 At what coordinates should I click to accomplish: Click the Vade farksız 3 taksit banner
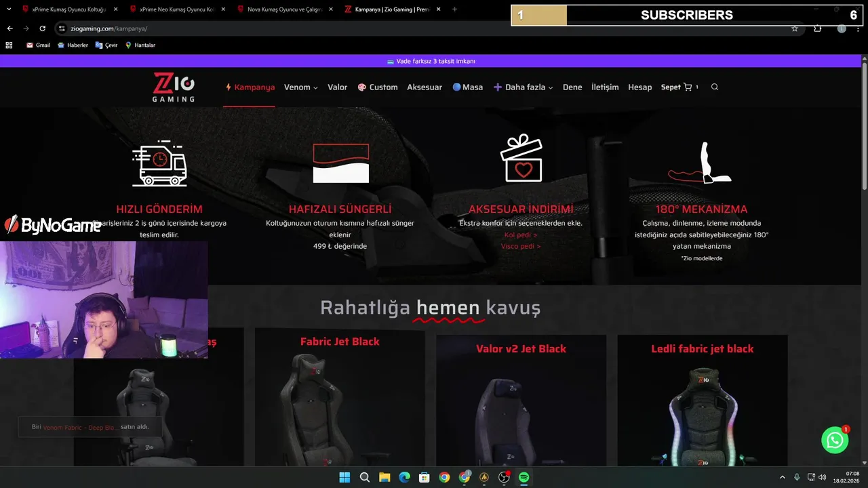tap(431, 61)
